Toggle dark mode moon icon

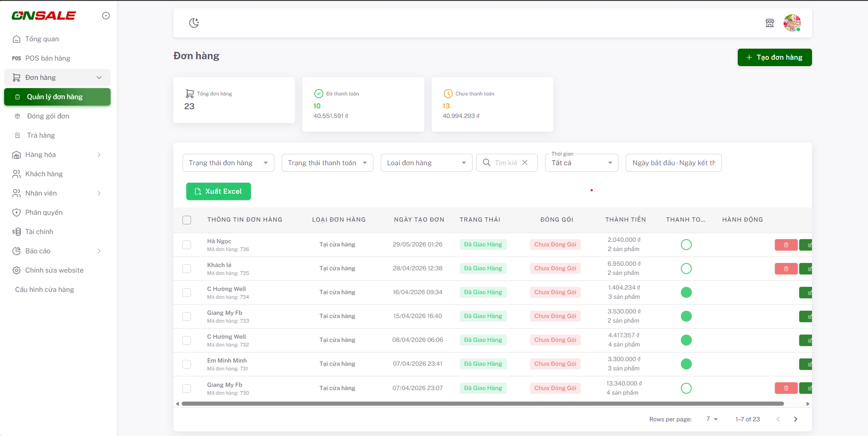[x=194, y=23]
